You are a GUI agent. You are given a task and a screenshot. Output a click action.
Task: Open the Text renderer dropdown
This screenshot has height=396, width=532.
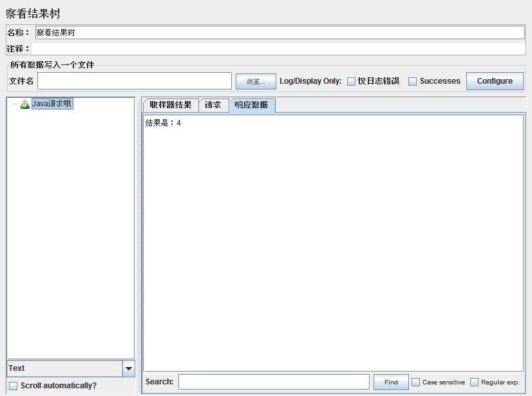tap(129, 368)
